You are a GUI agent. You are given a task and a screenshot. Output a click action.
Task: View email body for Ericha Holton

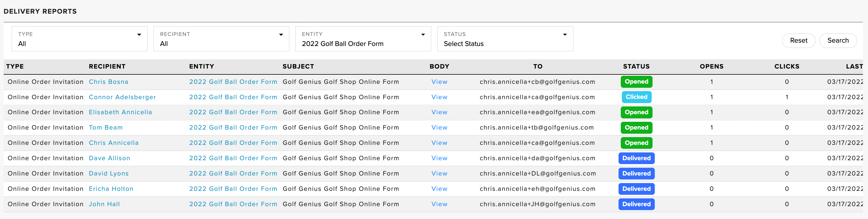coord(439,189)
